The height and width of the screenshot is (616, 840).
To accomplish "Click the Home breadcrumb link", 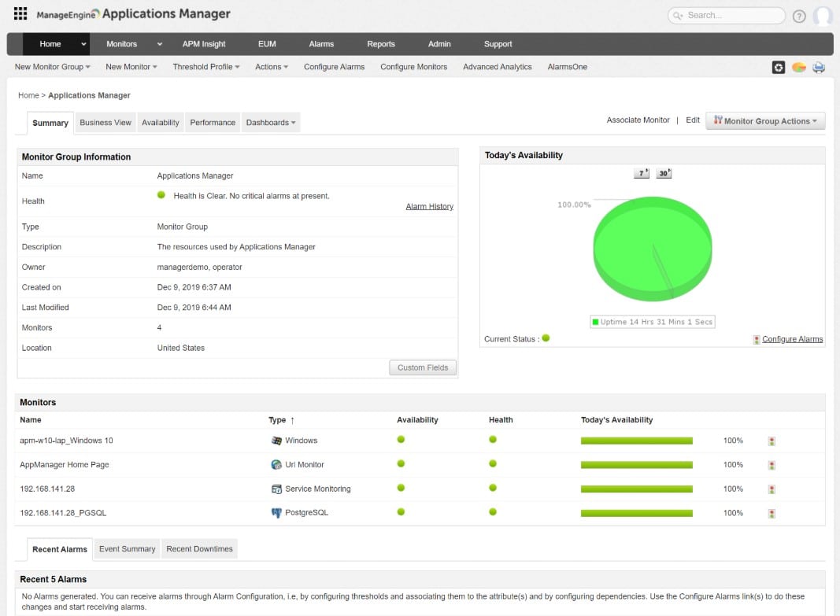I will (28, 95).
